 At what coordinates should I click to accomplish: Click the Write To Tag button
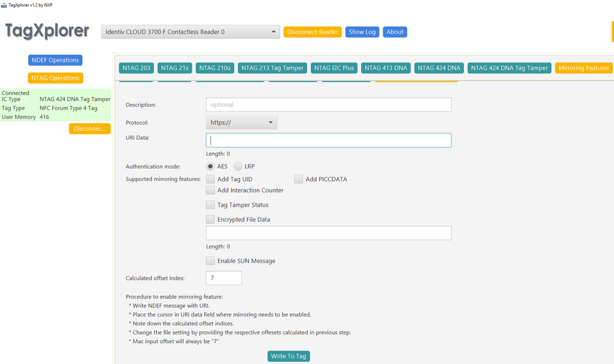point(289,356)
